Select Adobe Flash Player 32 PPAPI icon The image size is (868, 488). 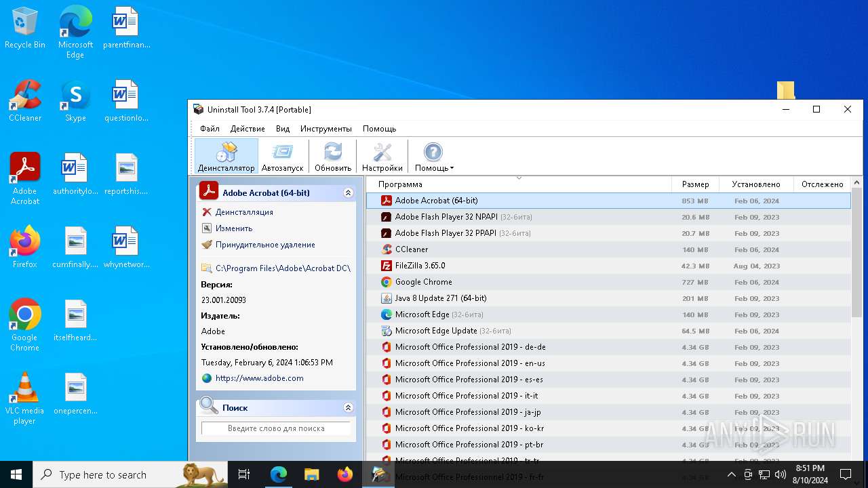point(387,233)
